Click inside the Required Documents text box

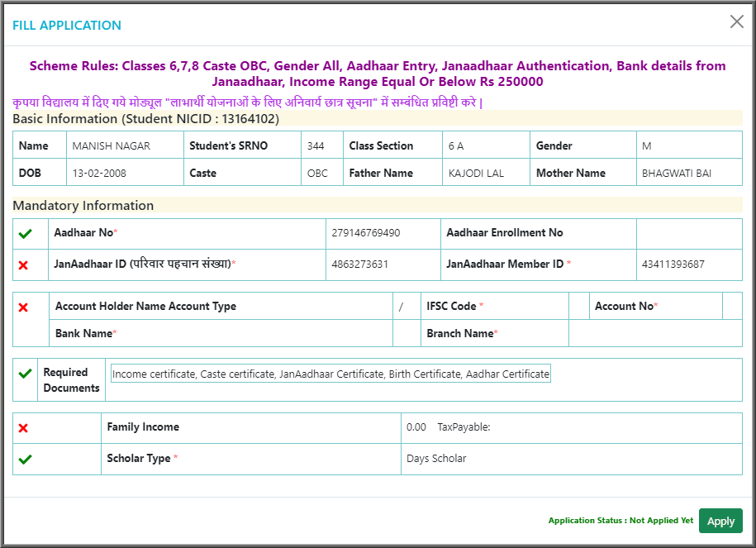(330, 374)
